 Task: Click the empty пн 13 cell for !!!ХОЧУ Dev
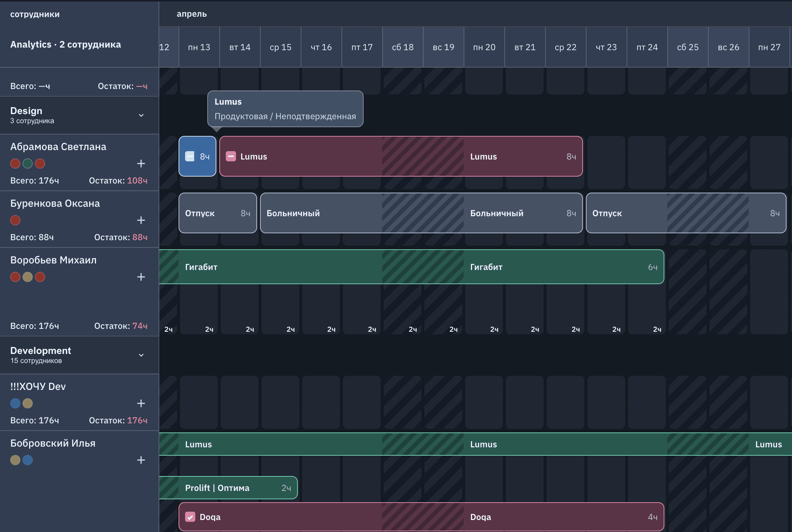pos(199,402)
